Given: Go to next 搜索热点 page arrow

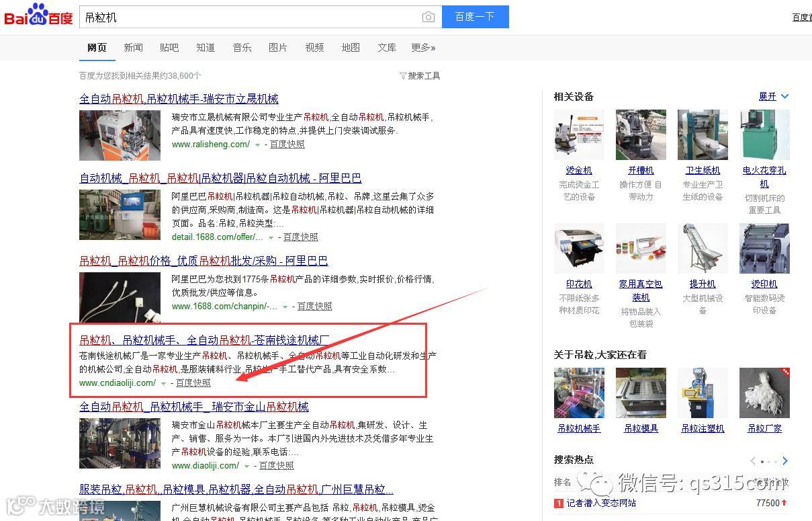Looking at the screenshot, I should pos(785,461).
